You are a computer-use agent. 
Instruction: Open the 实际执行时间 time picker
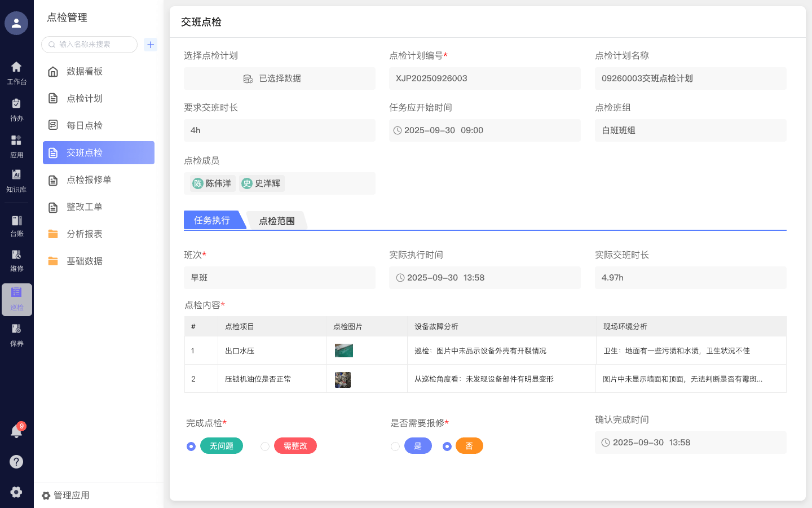(485, 277)
